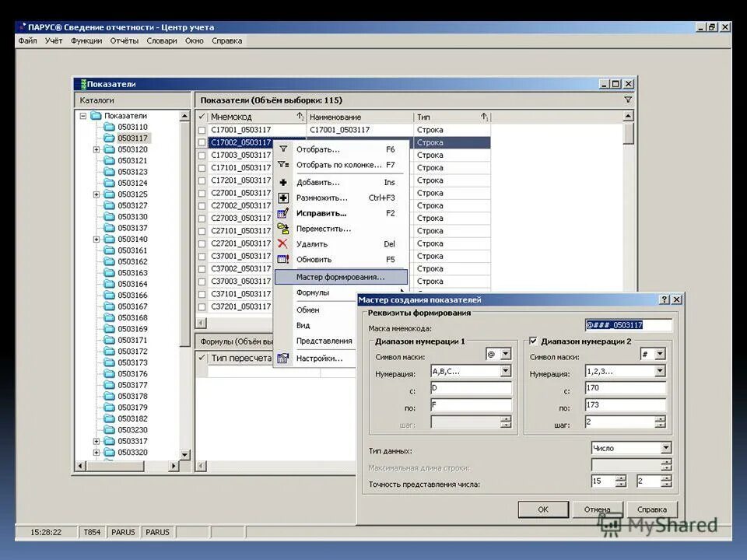This screenshot has height=560, width=747.
Task: Click the help question mark in wizard title
Action: tap(665, 299)
